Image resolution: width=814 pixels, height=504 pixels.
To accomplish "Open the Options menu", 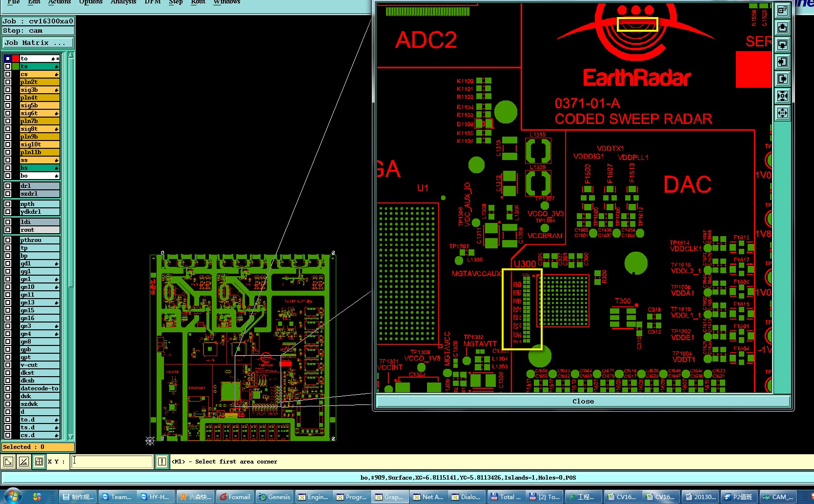I will [91, 2].
